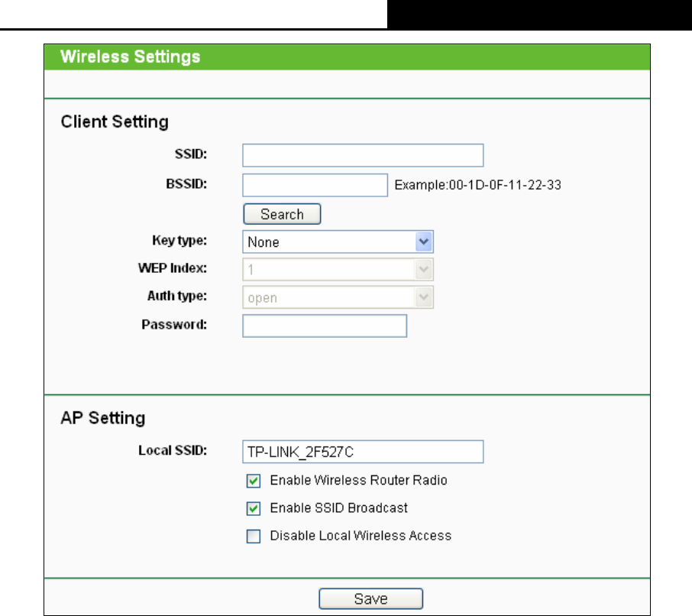Uncheck Enable SSID Broadcast checkbox
Image resolution: width=692 pixels, height=616 pixels.
click(x=254, y=509)
